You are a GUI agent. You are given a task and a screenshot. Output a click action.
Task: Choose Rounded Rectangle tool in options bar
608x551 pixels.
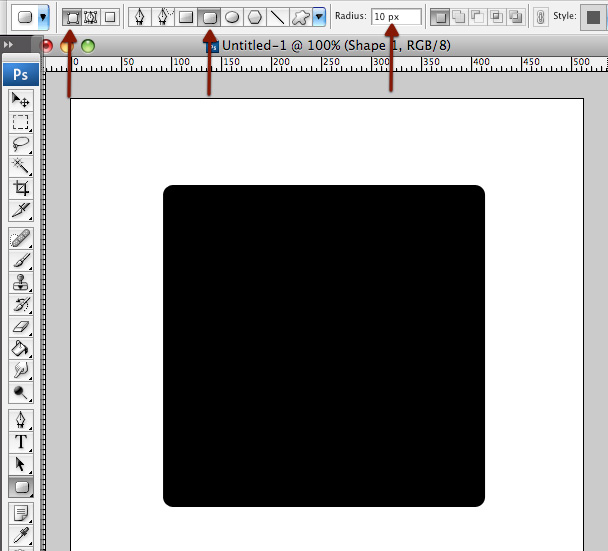click(x=209, y=17)
